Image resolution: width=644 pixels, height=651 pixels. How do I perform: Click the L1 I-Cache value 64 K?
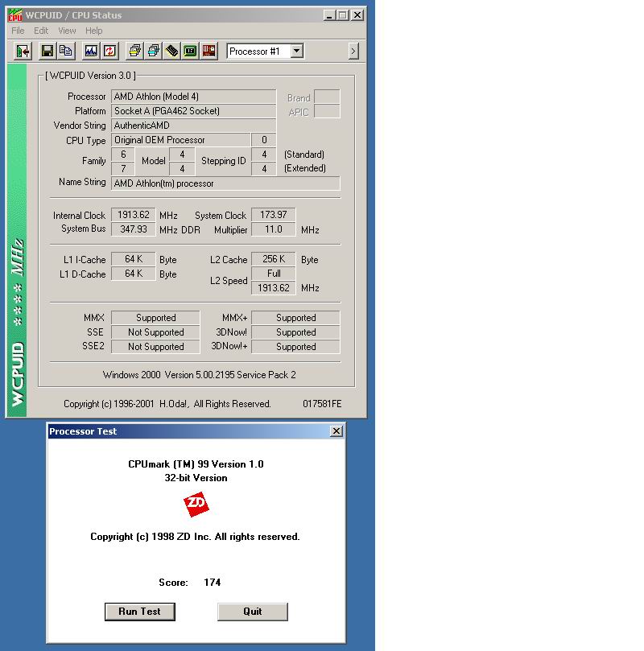click(x=134, y=259)
